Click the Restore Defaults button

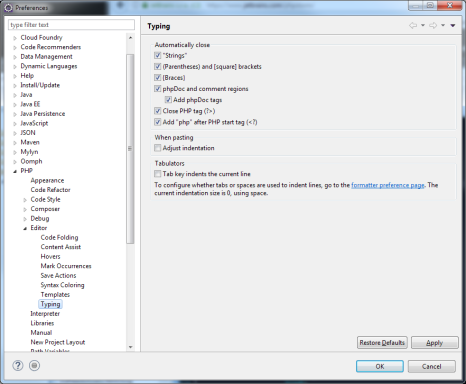pyautogui.click(x=382, y=343)
